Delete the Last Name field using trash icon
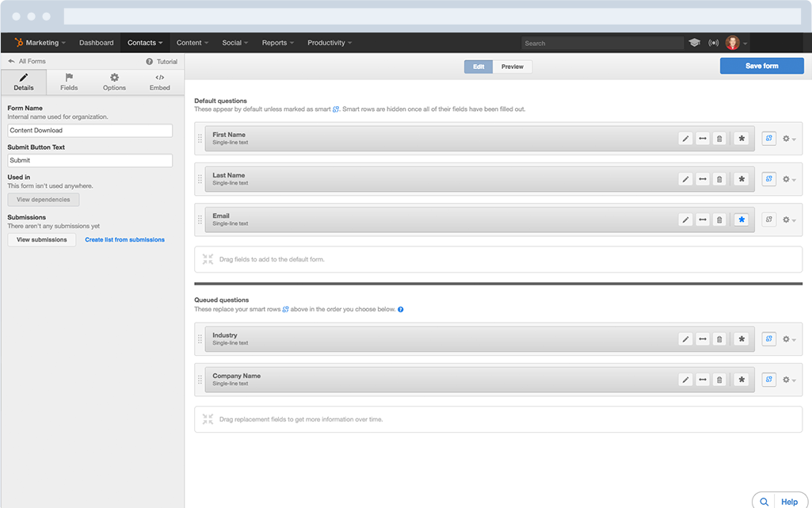This screenshot has height=508, width=812. (719, 179)
